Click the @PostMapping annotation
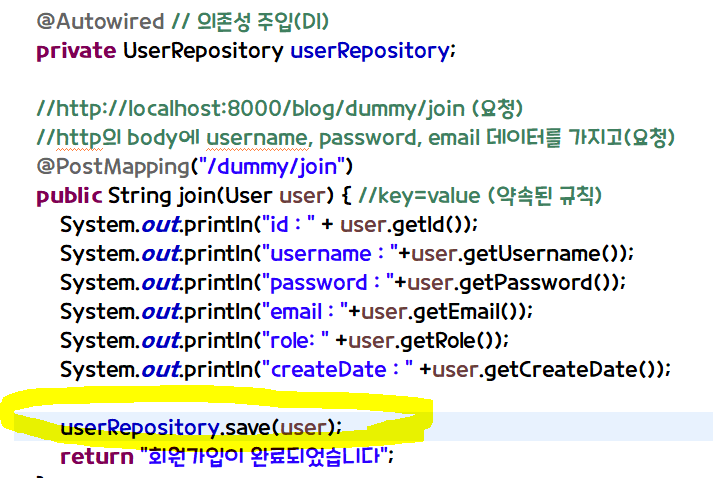The height and width of the screenshot is (478, 713). (x=113, y=167)
